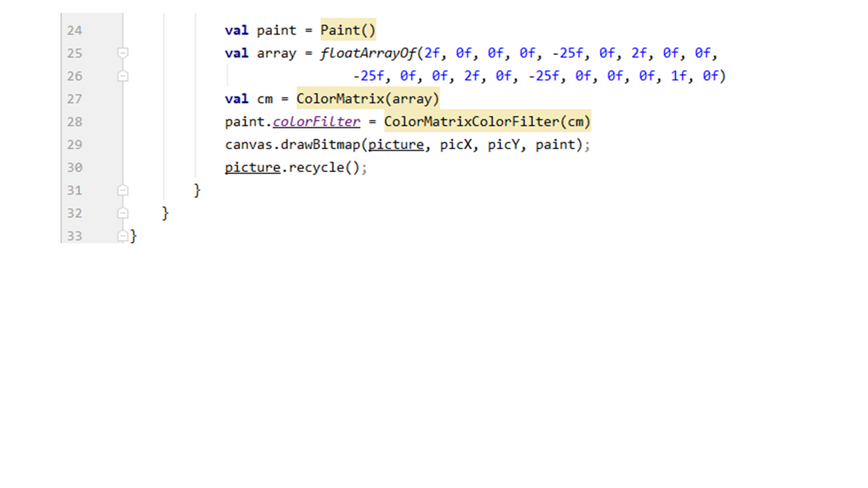Image resolution: width=868 pixels, height=488 pixels.
Task: Click line number 27 in the gutter
Action: (75, 99)
